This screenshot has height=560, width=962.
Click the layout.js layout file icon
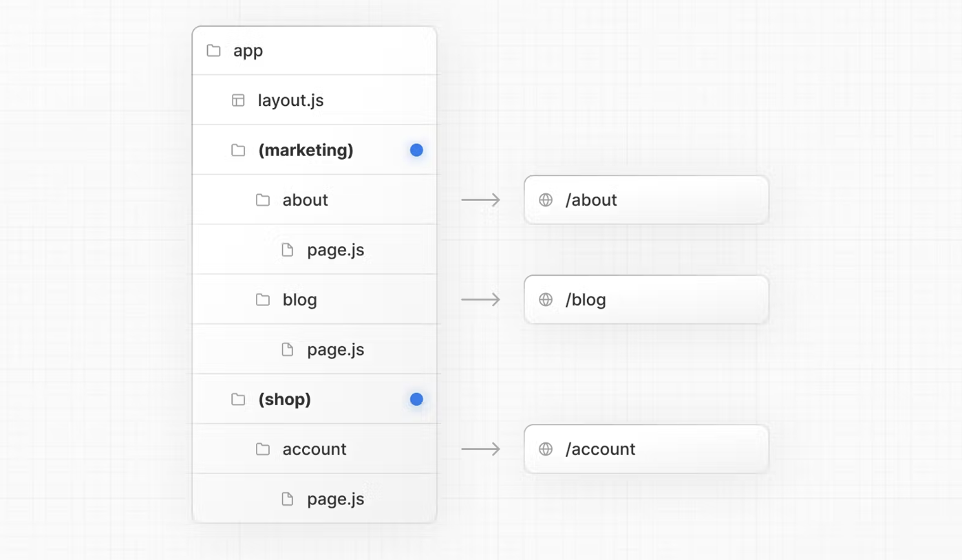tap(238, 100)
